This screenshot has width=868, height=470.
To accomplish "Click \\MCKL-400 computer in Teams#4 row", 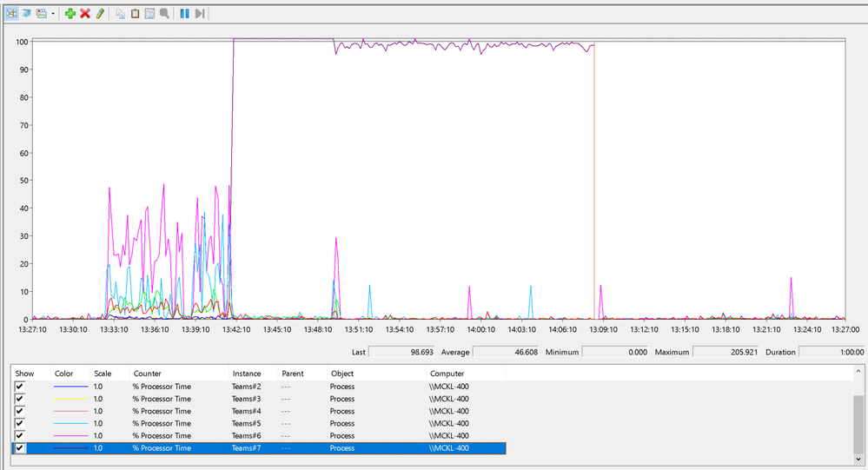I will 449,411.
